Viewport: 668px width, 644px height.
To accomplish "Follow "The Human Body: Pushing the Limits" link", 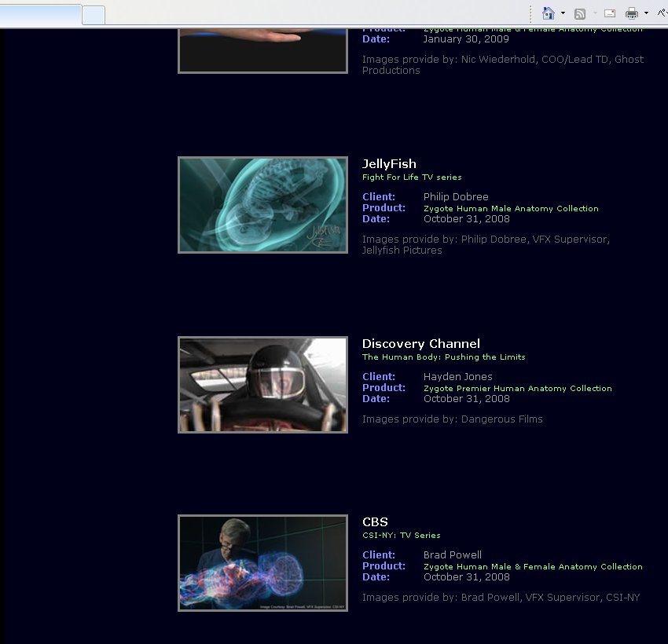I will 443,357.
